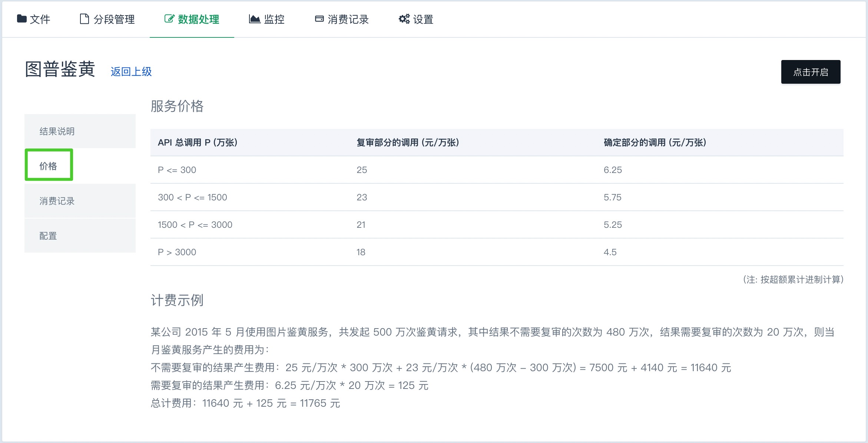Click the card icon beside 消费记录 tab
Viewport: 868px width, 443px height.
pyautogui.click(x=319, y=19)
